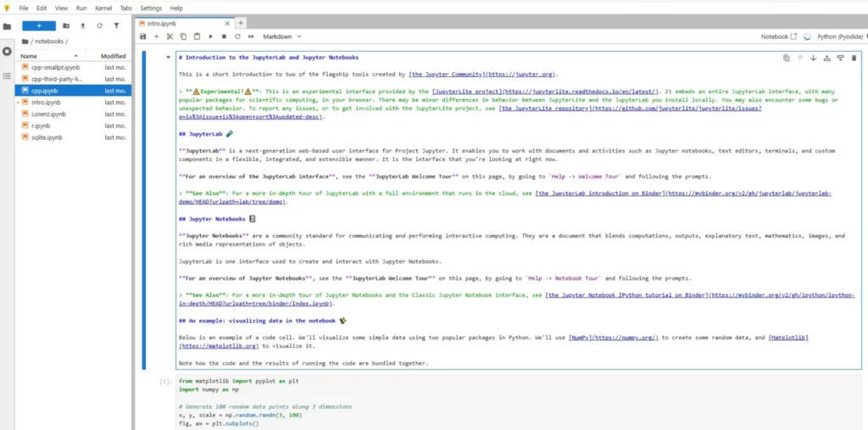Move the cell up with the arrow
The width and height of the screenshot is (868, 430).
coord(799,58)
